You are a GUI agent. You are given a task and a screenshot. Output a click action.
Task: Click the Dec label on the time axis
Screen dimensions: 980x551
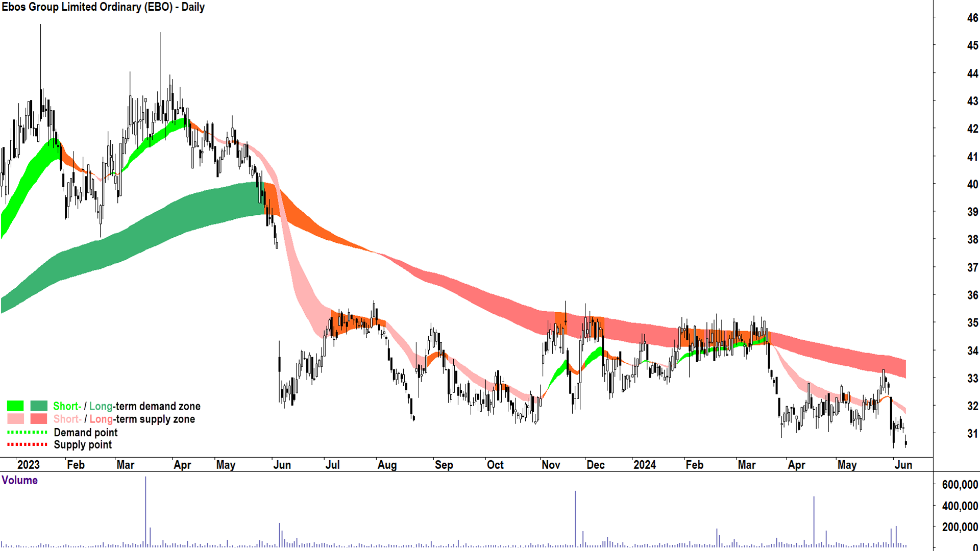pyautogui.click(x=595, y=465)
